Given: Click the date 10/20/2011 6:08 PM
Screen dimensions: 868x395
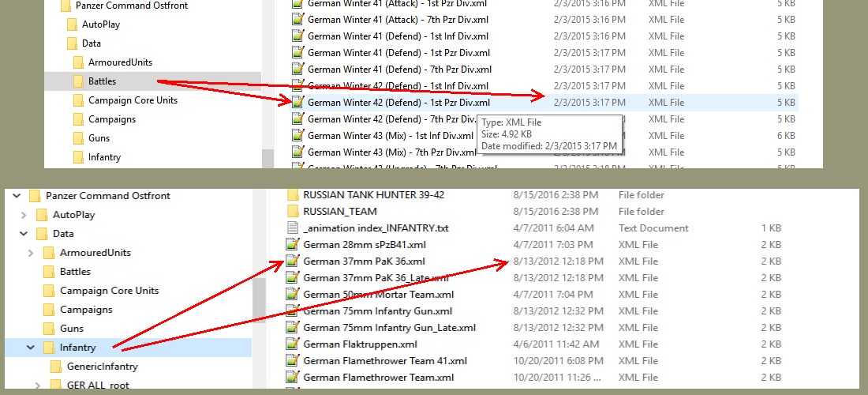Looking at the screenshot, I should (x=559, y=361).
